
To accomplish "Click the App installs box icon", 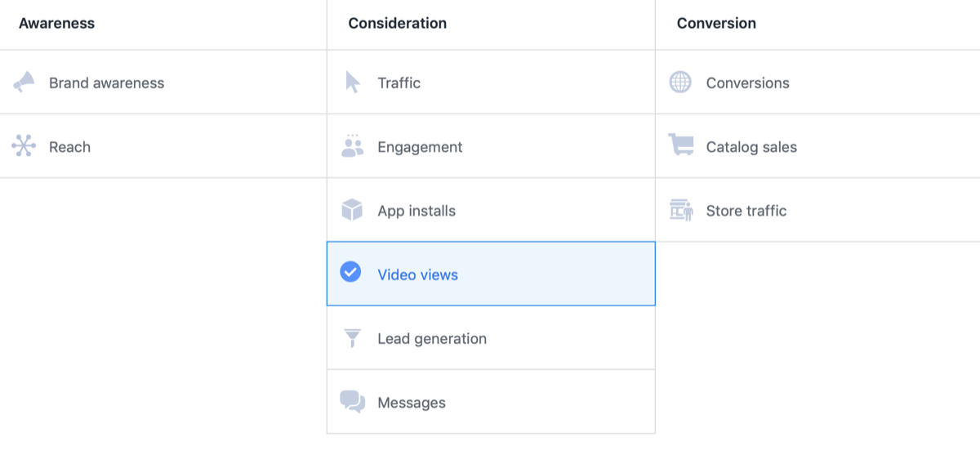I will (x=352, y=211).
